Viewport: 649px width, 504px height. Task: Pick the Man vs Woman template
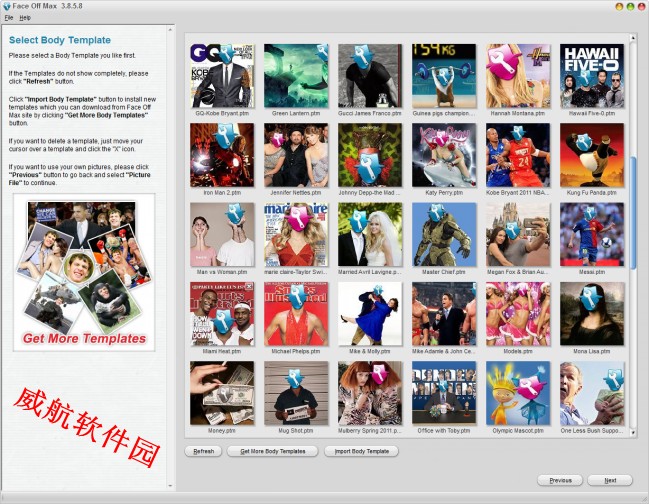point(222,235)
